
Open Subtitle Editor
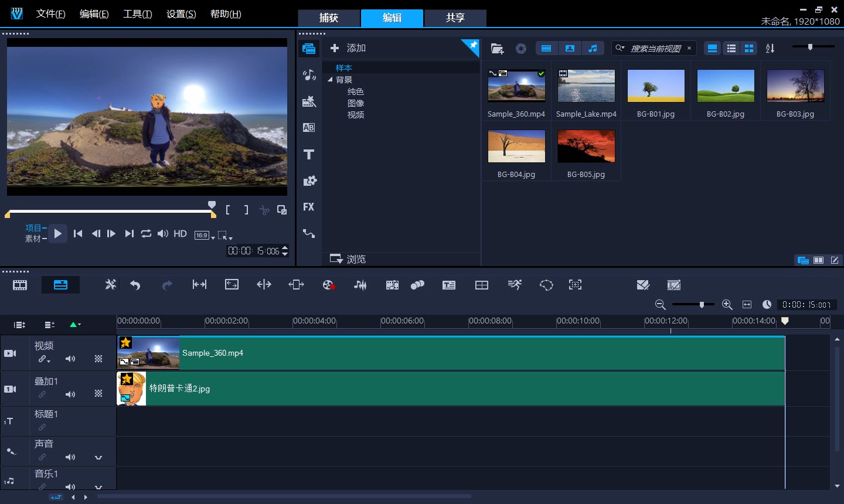pos(449,285)
